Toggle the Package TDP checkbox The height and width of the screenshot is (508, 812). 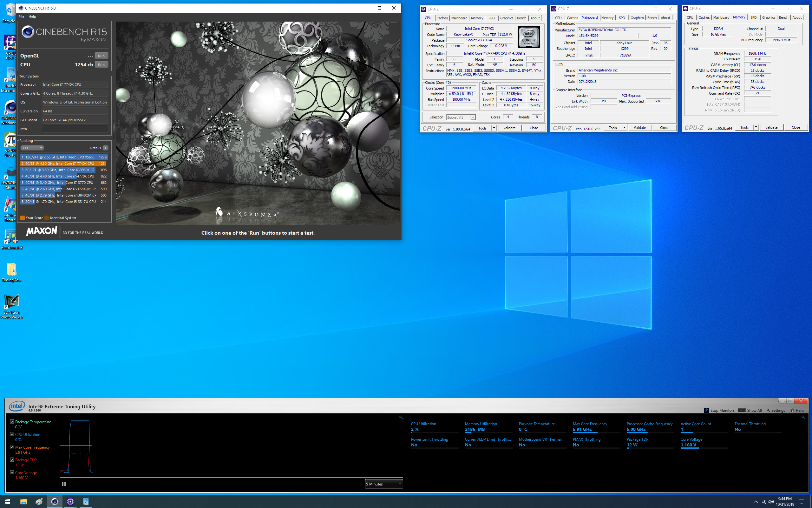click(x=12, y=460)
